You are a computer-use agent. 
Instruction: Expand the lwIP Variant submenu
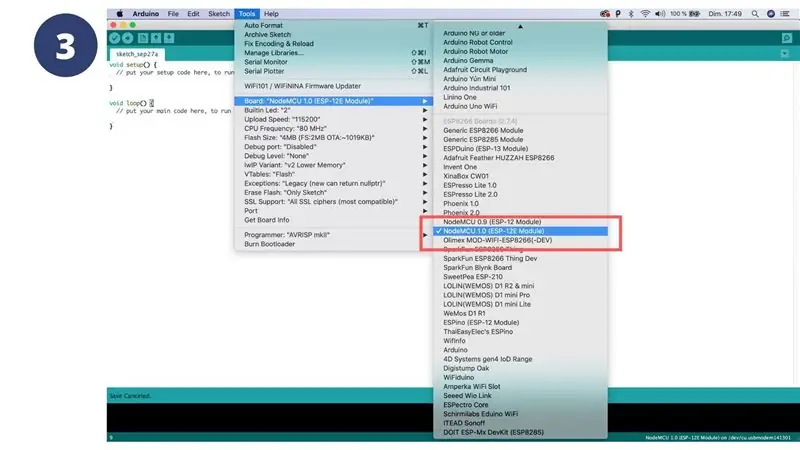click(334, 165)
